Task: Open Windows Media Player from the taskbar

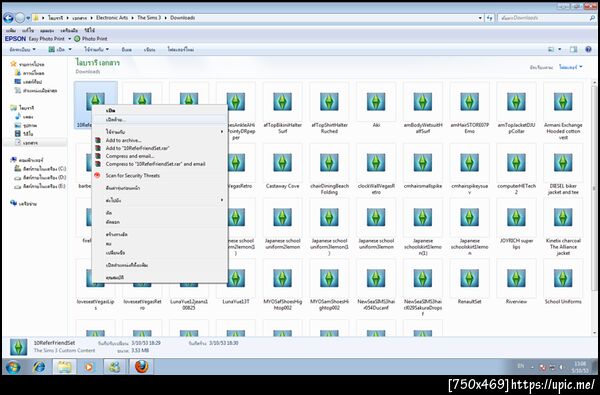Action: [x=89, y=367]
